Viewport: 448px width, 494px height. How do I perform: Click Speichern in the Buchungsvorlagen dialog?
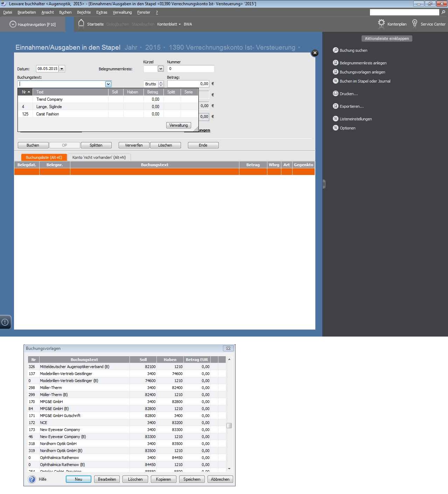(x=192, y=479)
